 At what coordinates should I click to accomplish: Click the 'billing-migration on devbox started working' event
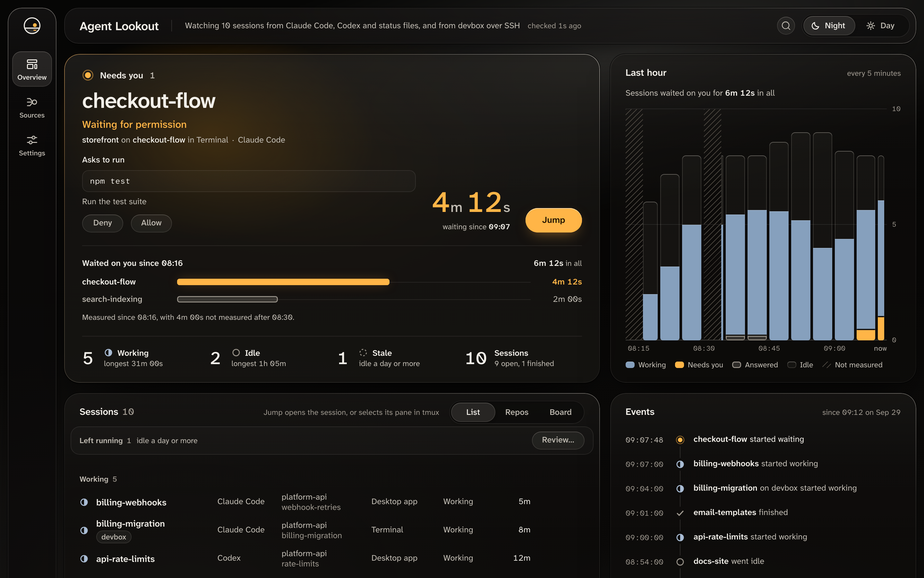click(775, 488)
